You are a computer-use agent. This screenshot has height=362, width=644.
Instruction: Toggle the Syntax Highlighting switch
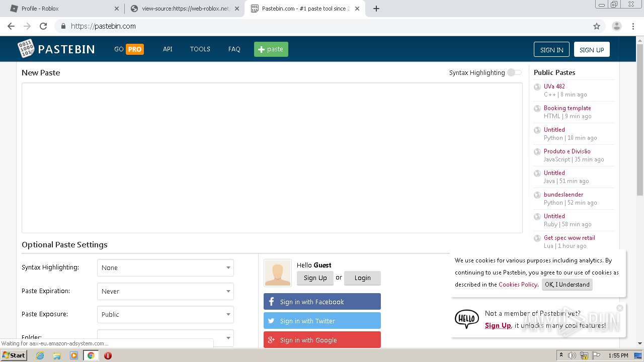coord(514,72)
